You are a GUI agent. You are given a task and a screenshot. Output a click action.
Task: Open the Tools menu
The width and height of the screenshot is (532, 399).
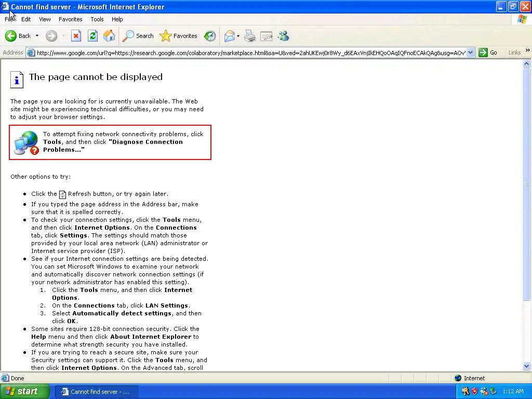[97, 19]
